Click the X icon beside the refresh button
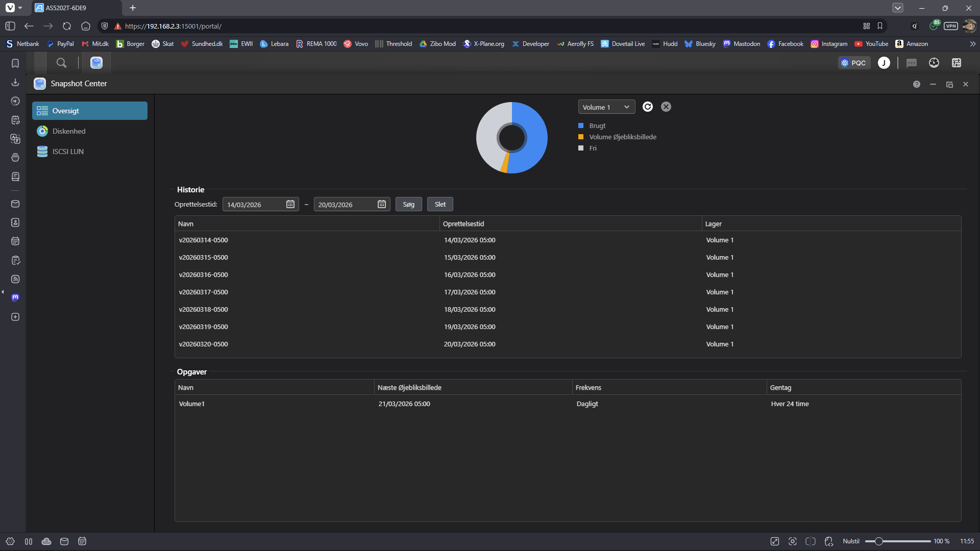 coord(666,107)
